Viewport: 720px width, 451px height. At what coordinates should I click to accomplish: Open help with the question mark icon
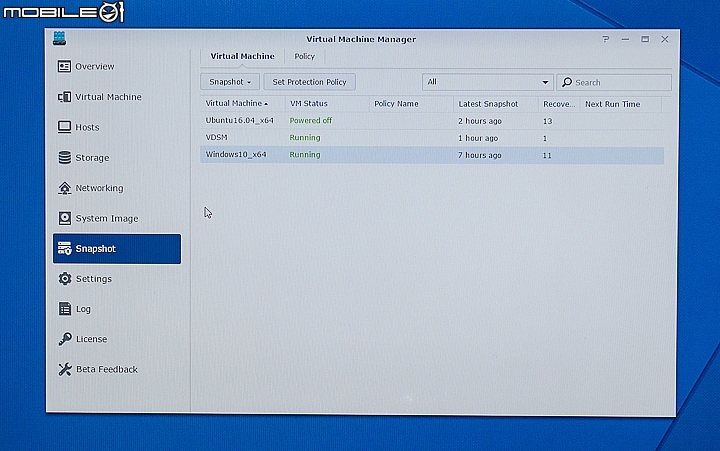(x=606, y=39)
